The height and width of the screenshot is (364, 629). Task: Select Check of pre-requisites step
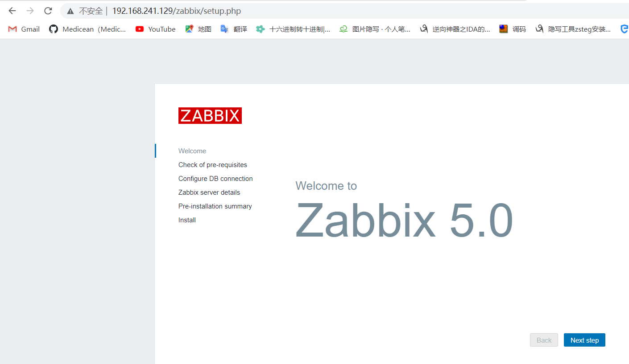coord(213,165)
